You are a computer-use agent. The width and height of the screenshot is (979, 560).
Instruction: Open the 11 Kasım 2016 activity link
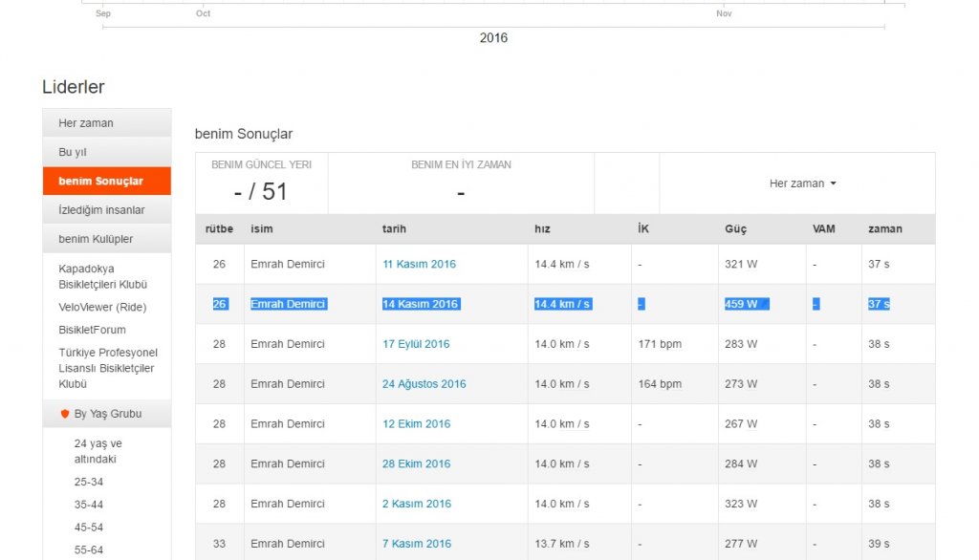click(419, 264)
